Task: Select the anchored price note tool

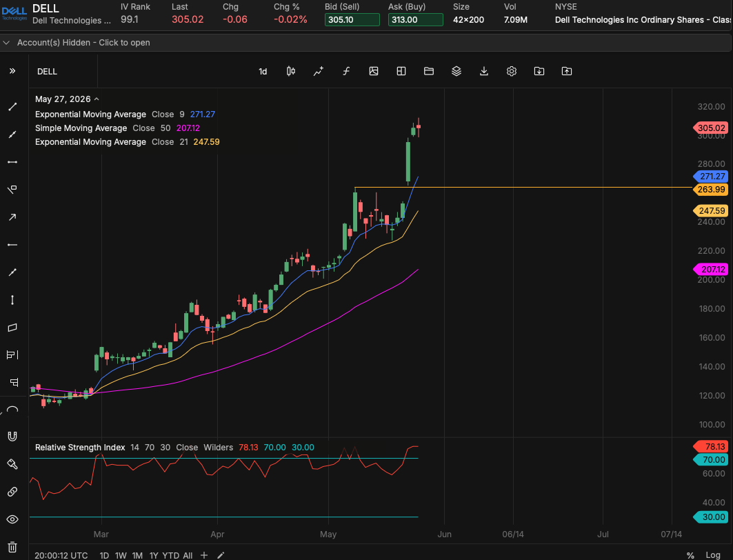Action: (14, 382)
